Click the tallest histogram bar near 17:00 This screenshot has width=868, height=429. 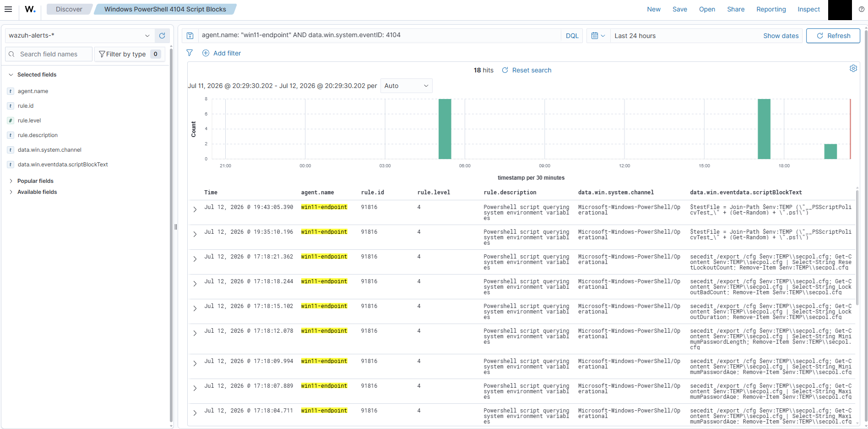click(x=764, y=129)
